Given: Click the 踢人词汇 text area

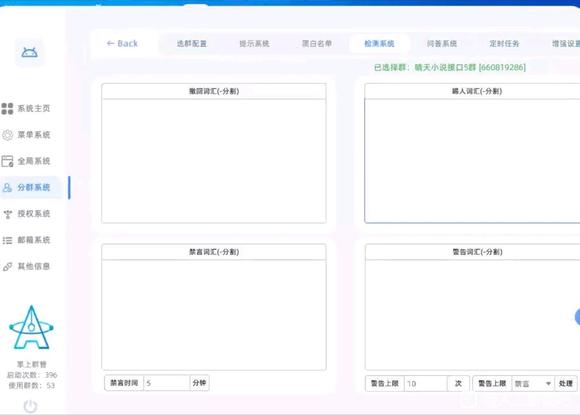Looking at the screenshot, I should tap(472, 161).
